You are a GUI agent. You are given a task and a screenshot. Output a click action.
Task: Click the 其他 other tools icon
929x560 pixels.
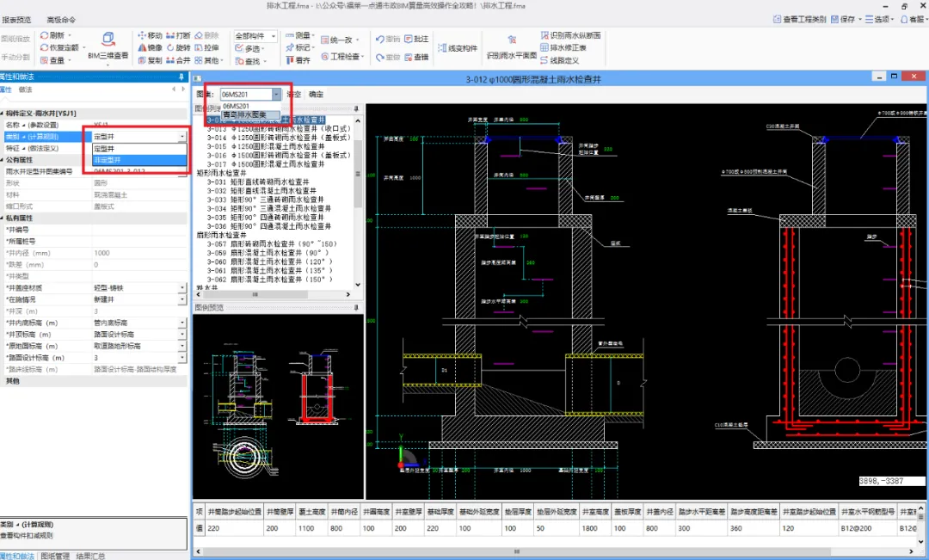click(x=199, y=60)
